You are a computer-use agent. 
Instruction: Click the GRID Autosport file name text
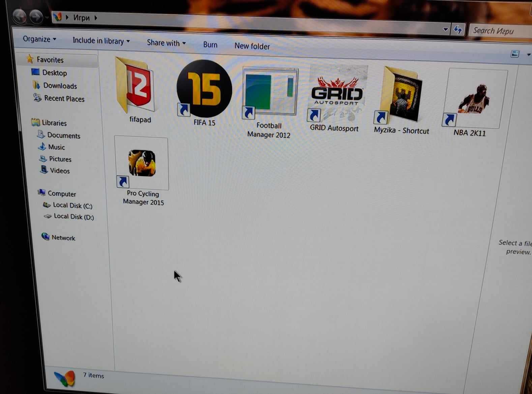tap(334, 128)
